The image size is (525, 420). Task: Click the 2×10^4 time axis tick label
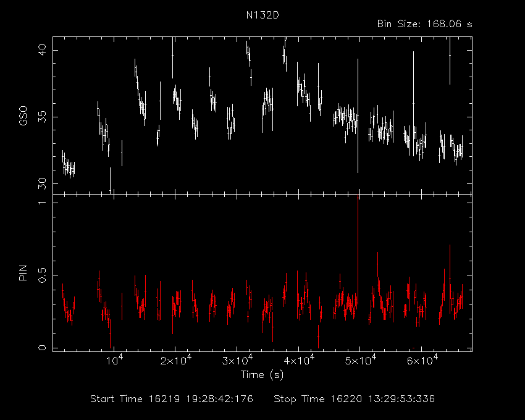click(x=175, y=360)
